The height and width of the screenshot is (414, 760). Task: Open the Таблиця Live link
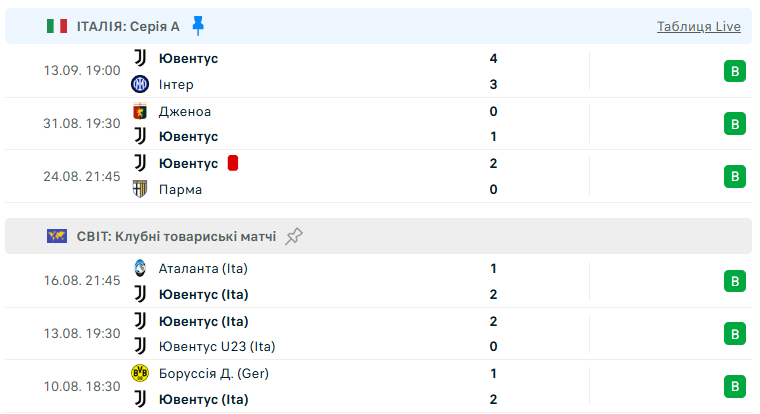coord(698,26)
